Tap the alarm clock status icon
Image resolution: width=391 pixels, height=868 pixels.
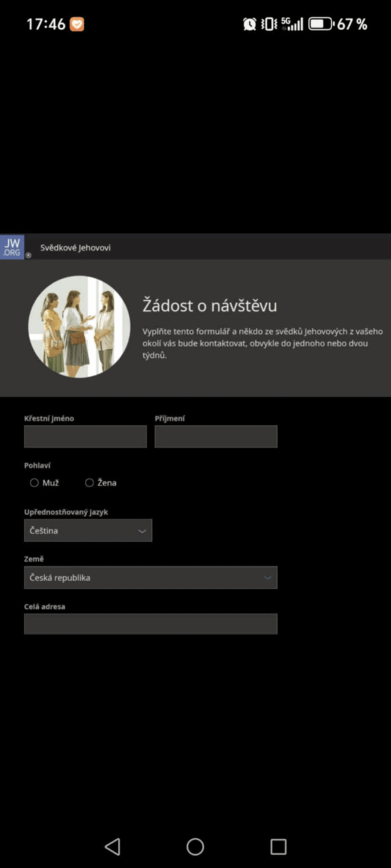coord(249,24)
